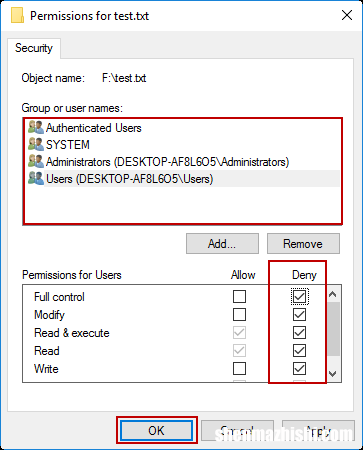Click the Authenticated Users group icon
The height and width of the screenshot is (450, 363).
(x=36, y=128)
